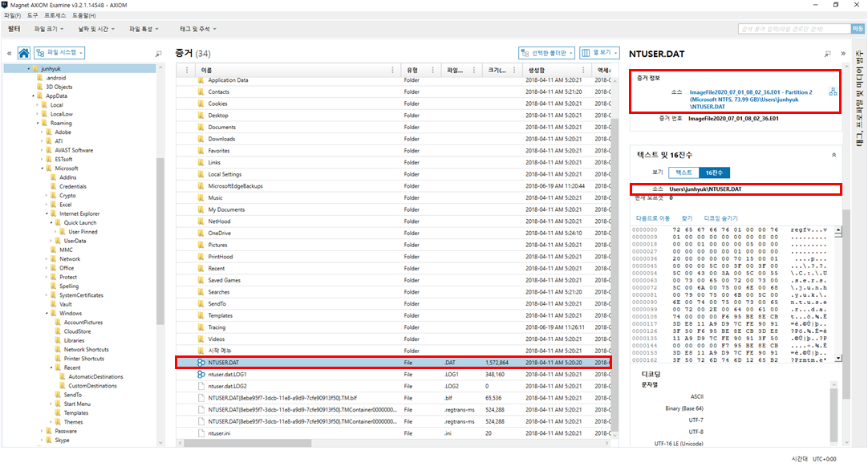Open column options dots beside 유형 header
This screenshot has height=471, width=868.
(x=433, y=71)
